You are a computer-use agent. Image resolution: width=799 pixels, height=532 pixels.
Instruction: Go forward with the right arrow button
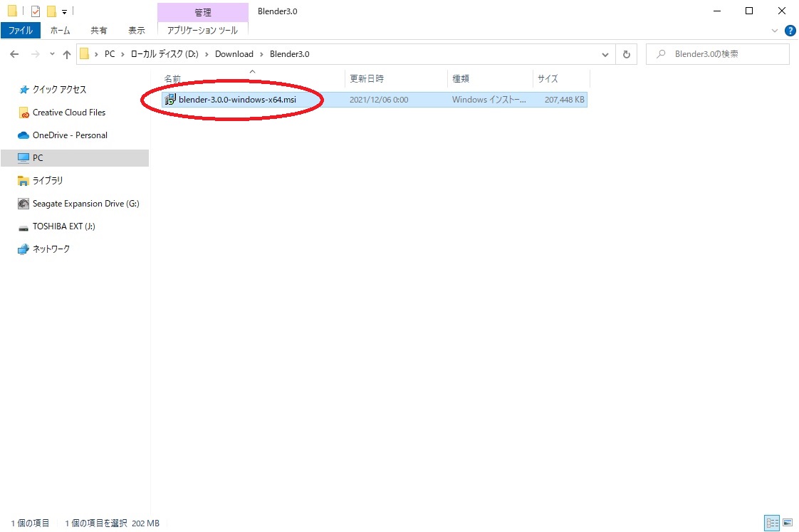tap(35, 54)
